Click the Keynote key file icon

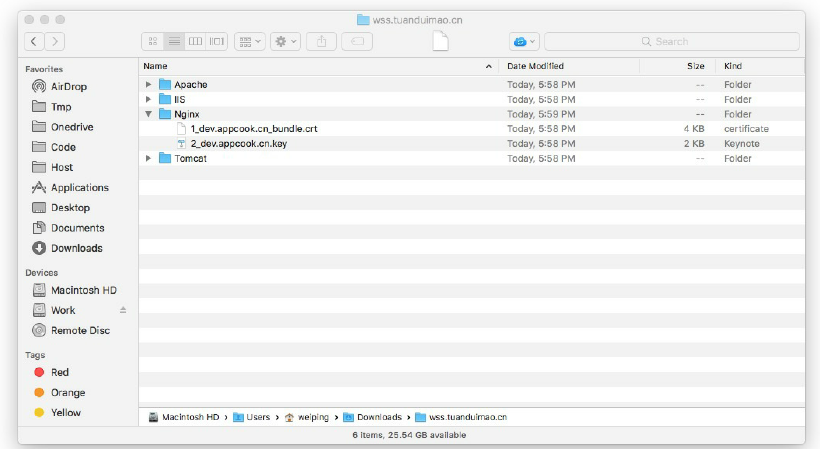pos(181,143)
